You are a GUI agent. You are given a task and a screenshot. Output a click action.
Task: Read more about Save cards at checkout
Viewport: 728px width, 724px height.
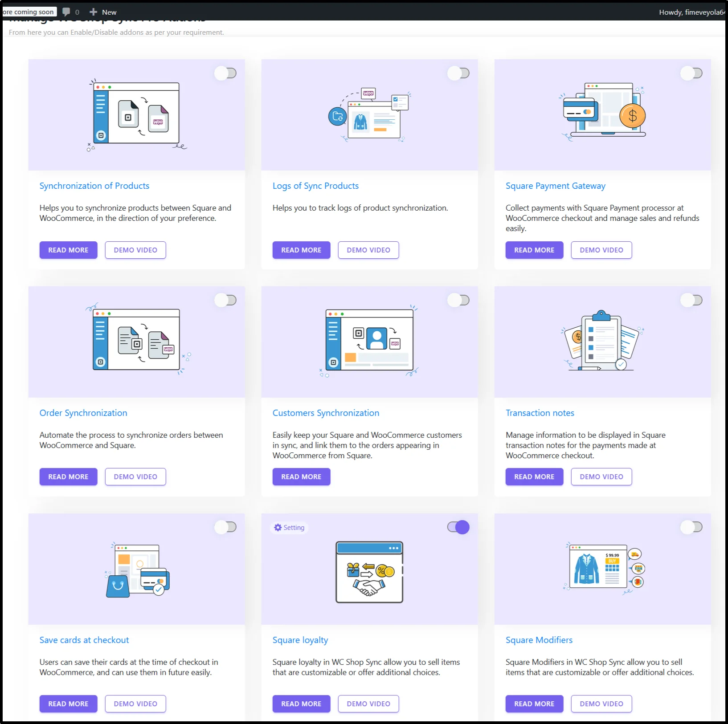pyautogui.click(x=69, y=704)
